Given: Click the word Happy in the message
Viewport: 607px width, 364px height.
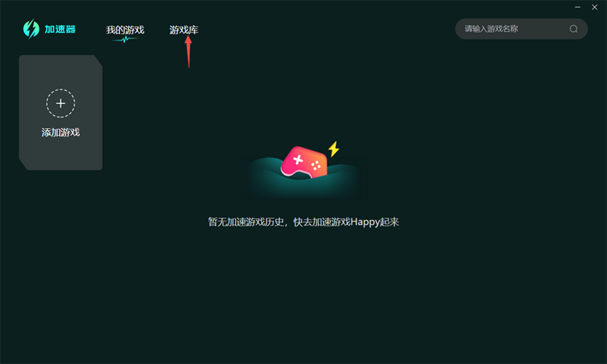Looking at the screenshot, I should coord(365,222).
